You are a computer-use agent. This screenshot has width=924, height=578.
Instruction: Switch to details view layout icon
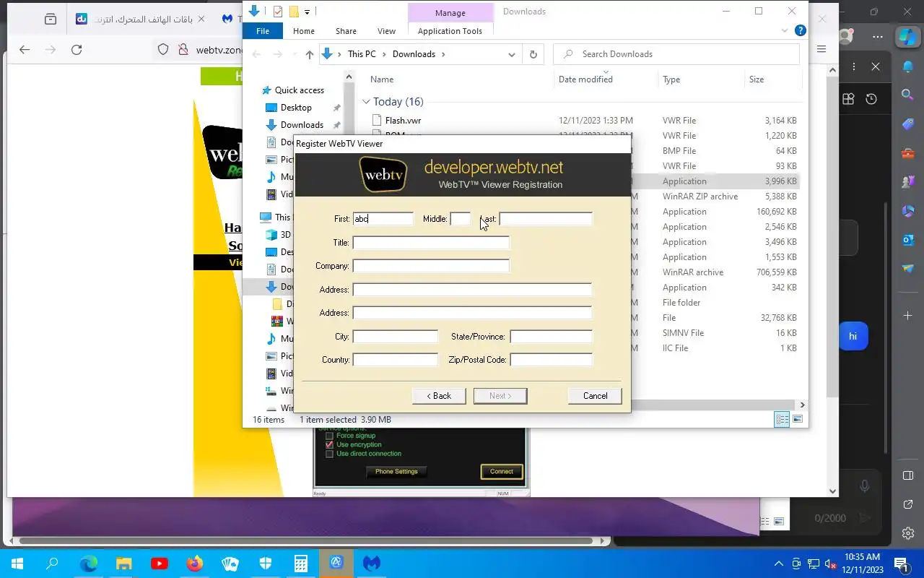point(782,420)
